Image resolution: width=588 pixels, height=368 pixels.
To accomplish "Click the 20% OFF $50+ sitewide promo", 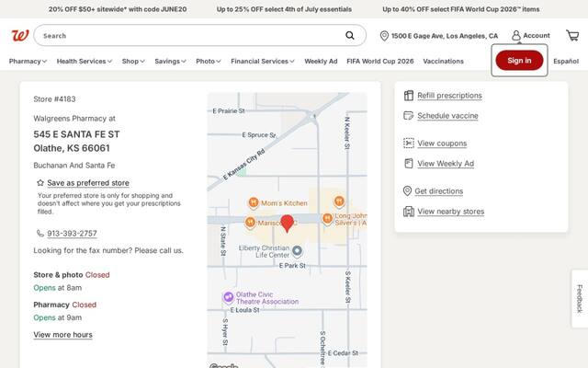I will click(118, 9).
